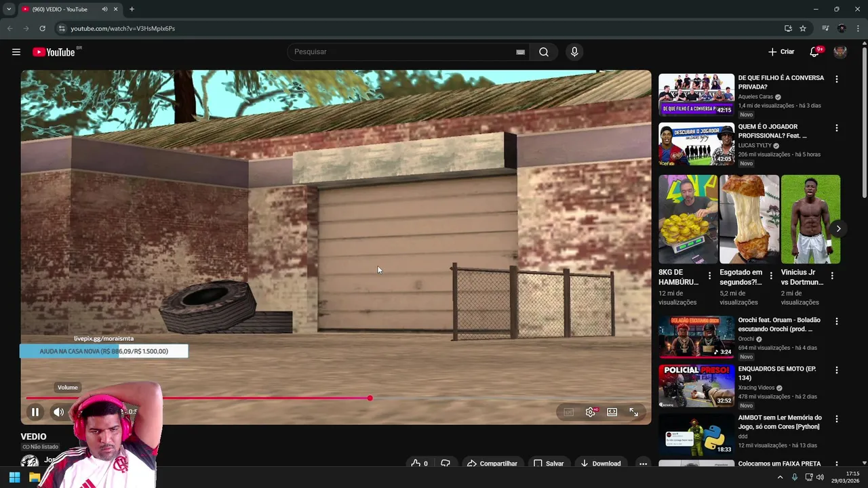This screenshot has width=868, height=488.
Task: Open the tab search dropdown arrow
Action: pyautogui.click(x=9, y=9)
